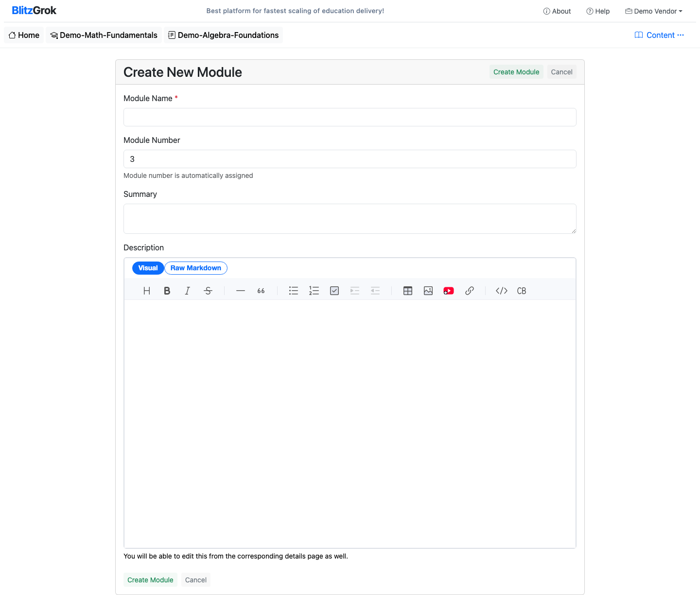Open the About page
The image size is (700, 595).
[x=557, y=11]
